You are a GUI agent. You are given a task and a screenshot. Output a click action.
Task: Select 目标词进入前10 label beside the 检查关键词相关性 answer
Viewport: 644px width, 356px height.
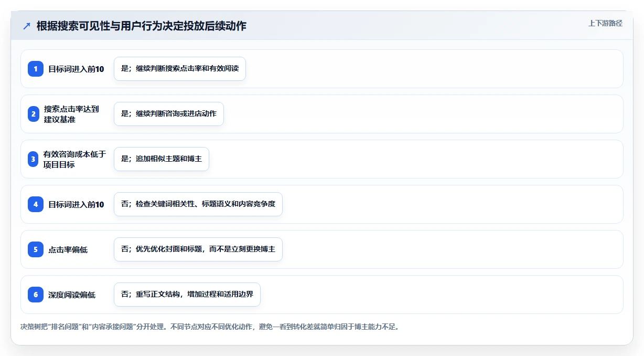coord(76,204)
